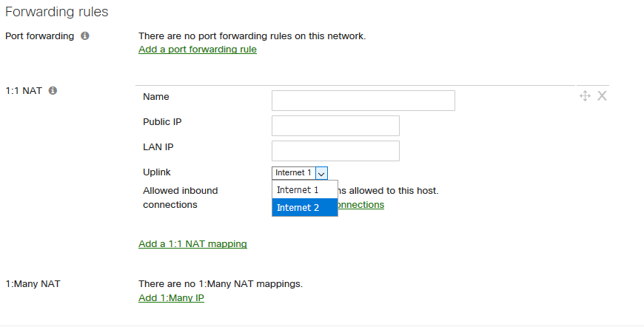
Task: Click the 1:Many NAT label
Action: [x=33, y=284]
